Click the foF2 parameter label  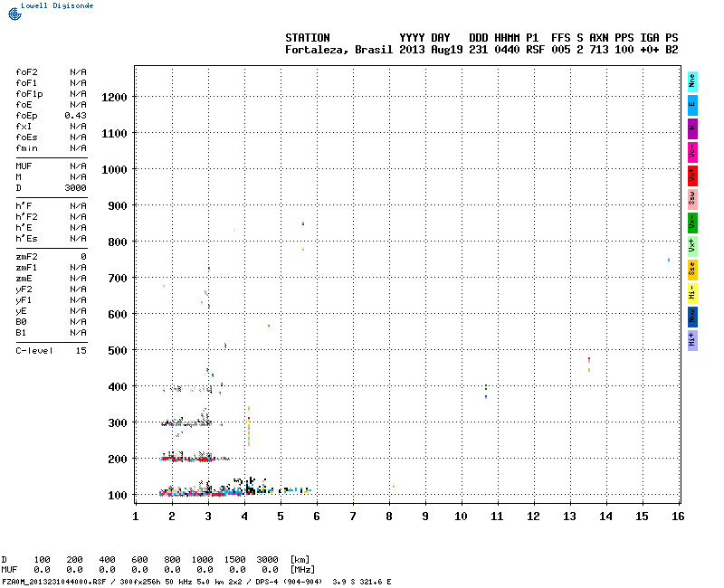(x=26, y=72)
